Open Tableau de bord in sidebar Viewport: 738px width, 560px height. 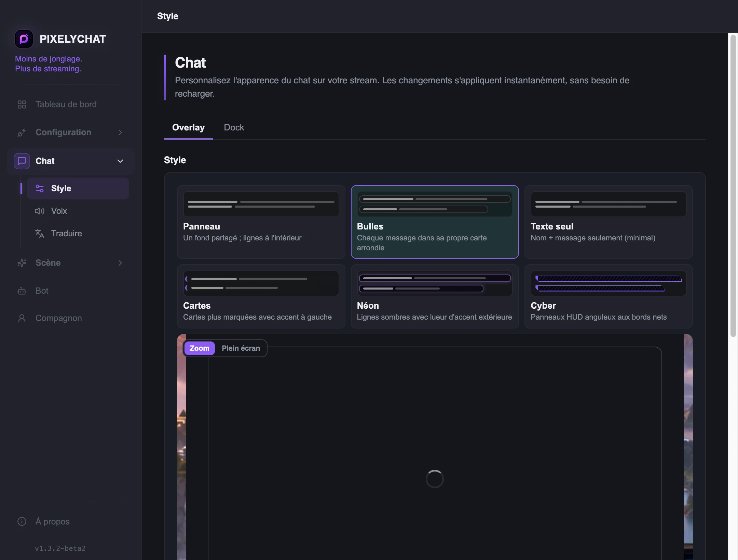(71, 104)
